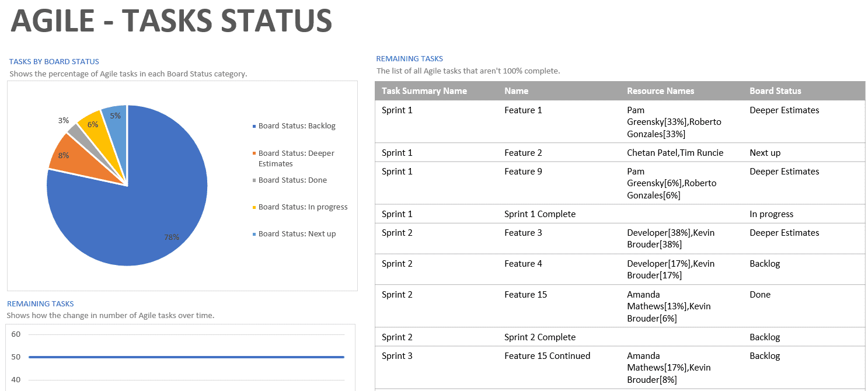Select the Sprint 1 Complete cell
This screenshot has width=868, height=391.
[x=540, y=214]
